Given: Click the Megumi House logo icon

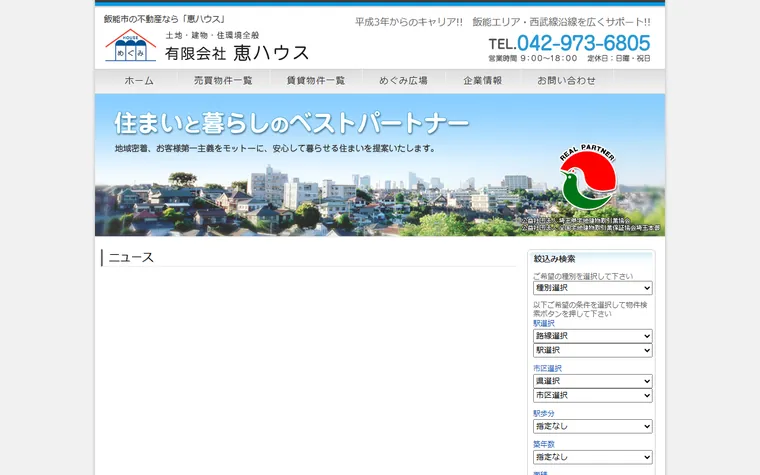Looking at the screenshot, I should pyautogui.click(x=130, y=46).
